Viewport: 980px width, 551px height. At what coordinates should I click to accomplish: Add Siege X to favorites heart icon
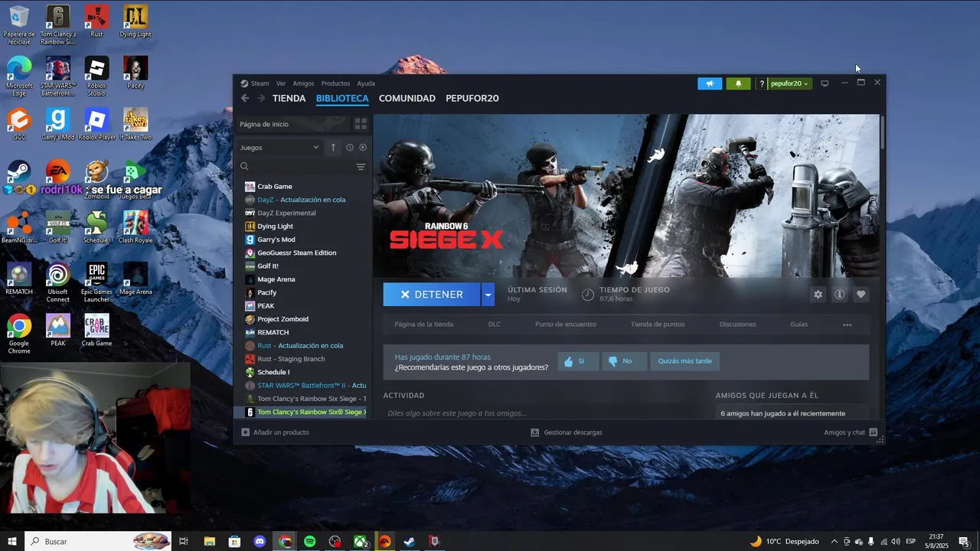tap(861, 295)
